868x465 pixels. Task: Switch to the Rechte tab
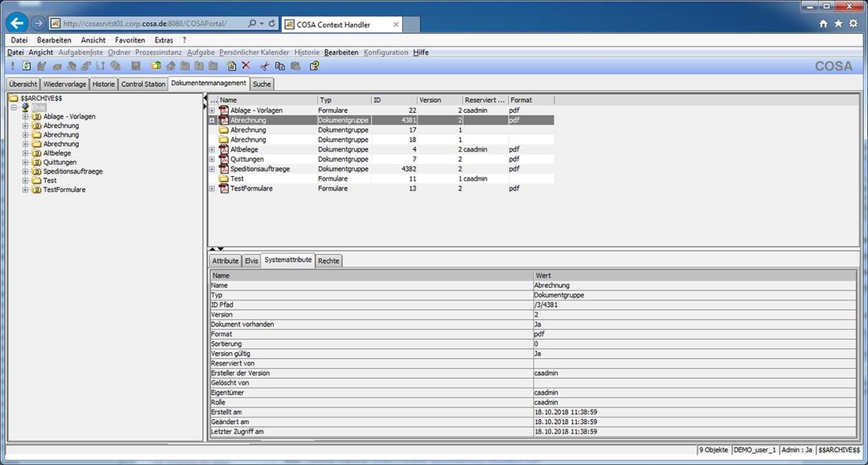pyautogui.click(x=328, y=260)
